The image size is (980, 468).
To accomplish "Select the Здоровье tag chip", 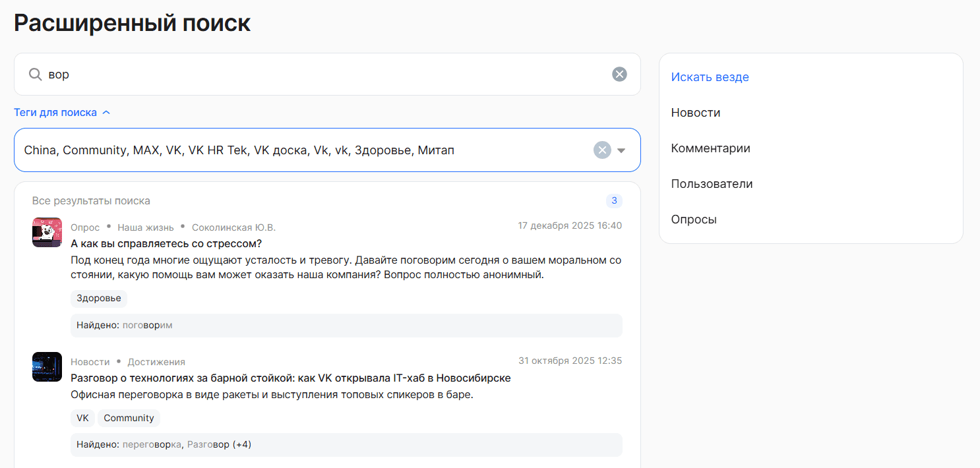I will (x=98, y=299).
